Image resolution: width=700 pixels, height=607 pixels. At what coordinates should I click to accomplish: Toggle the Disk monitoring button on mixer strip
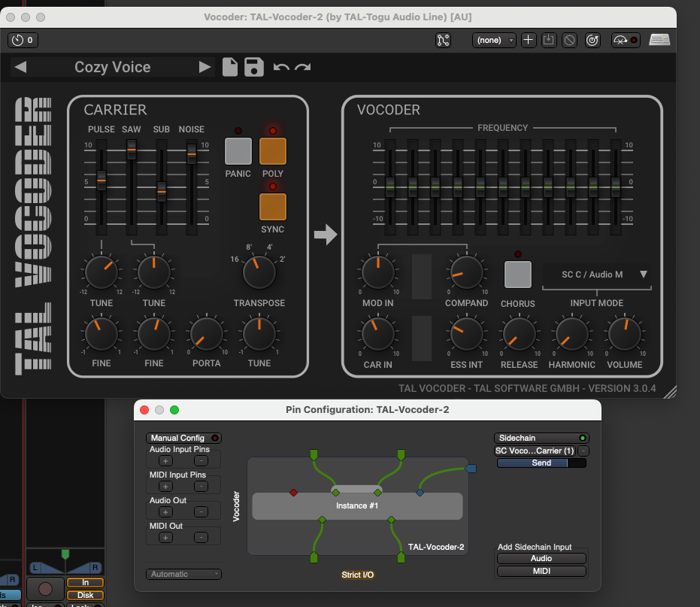click(x=85, y=595)
